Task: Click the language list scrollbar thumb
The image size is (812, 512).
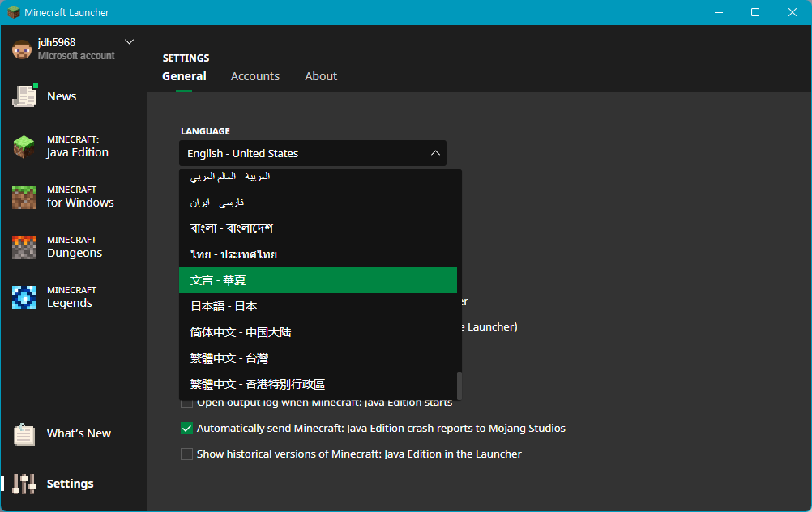Action: [459, 385]
